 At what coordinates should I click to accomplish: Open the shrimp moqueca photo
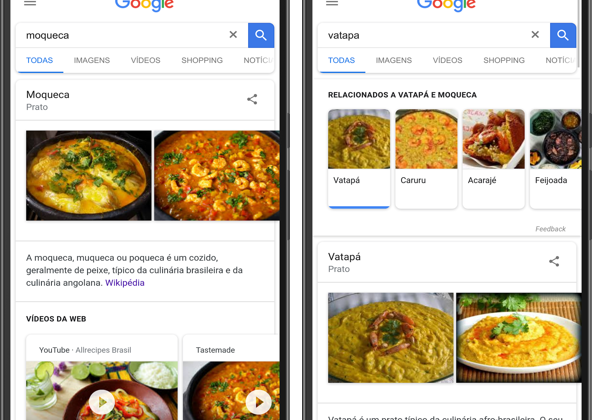217,176
